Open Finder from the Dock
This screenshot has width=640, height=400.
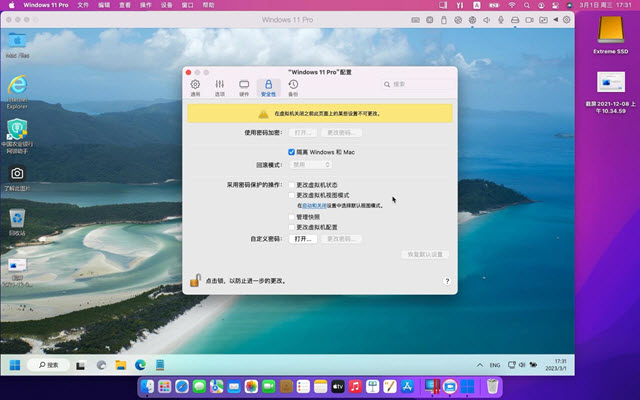147,386
